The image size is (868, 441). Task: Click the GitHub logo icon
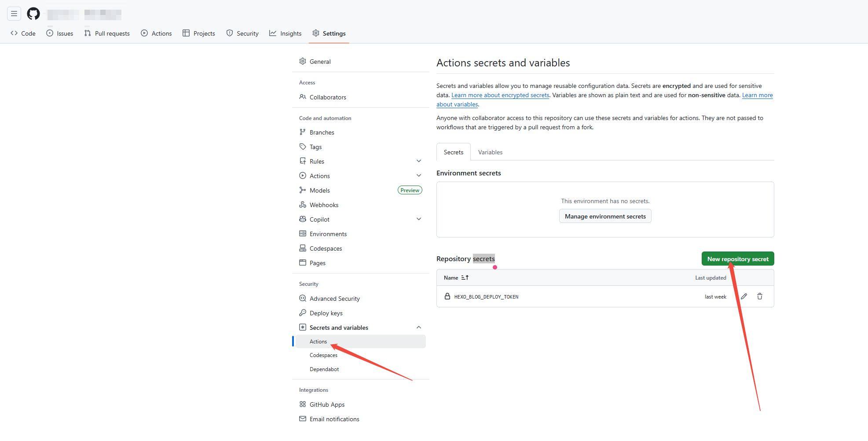[33, 14]
